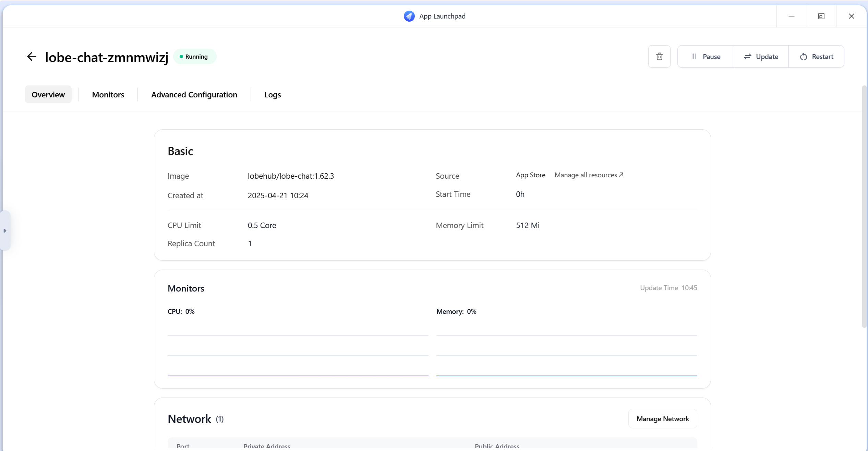The width and height of the screenshot is (868, 451).
Task: Expand the left side panel arrow
Action: tap(5, 230)
